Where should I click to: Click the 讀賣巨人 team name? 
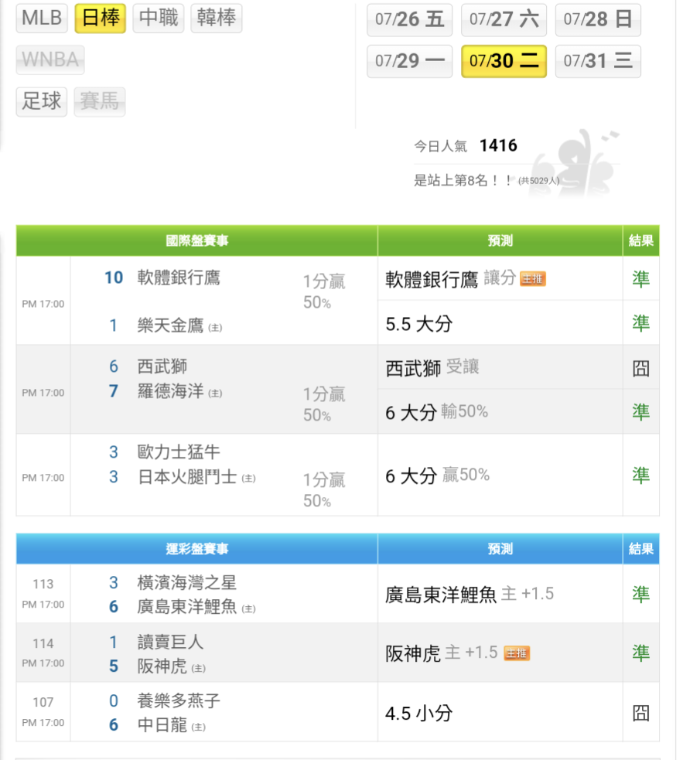coord(170,642)
